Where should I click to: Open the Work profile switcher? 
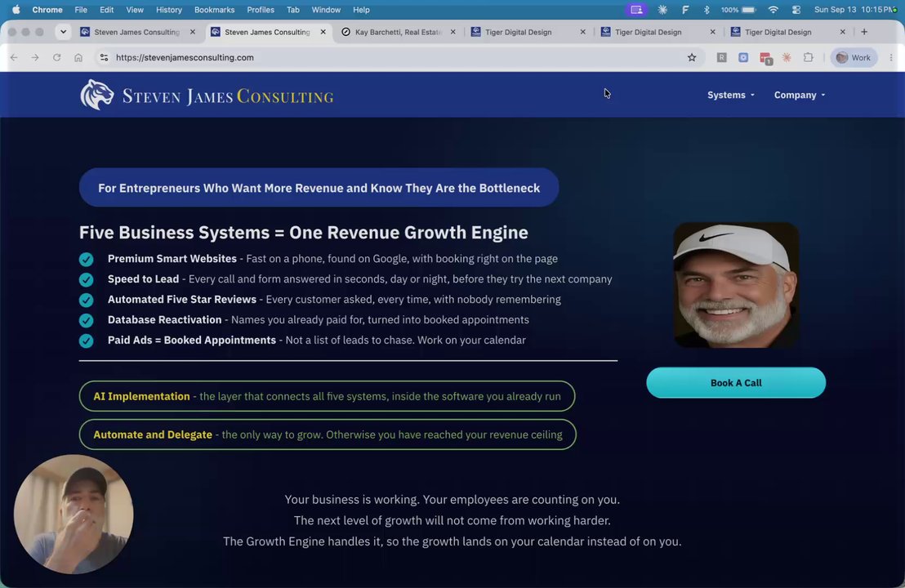[854, 58]
